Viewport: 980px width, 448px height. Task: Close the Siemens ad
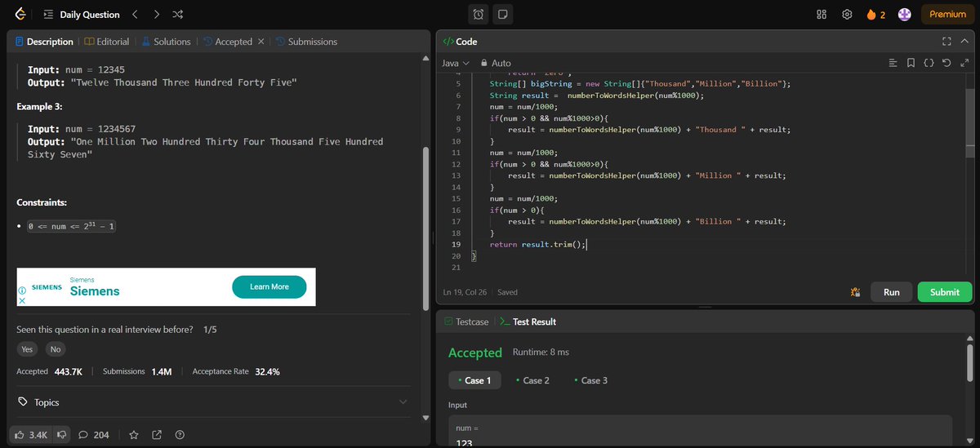(22, 300)
